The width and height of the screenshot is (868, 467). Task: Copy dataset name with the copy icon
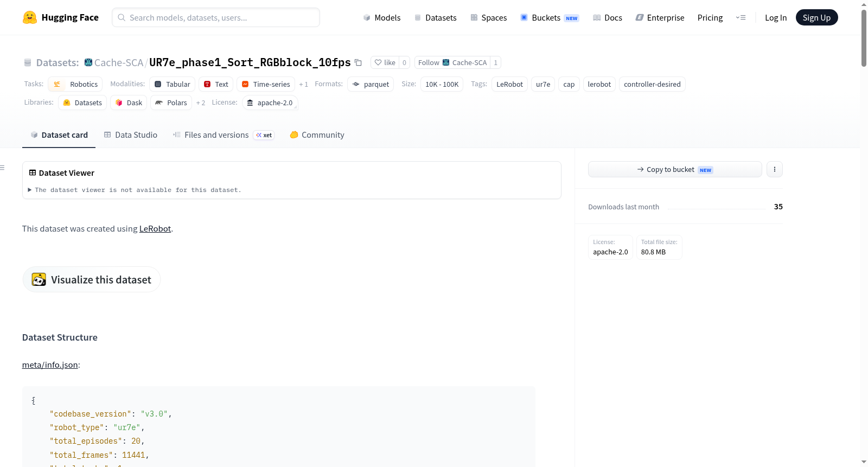click(x=358, y=62)
